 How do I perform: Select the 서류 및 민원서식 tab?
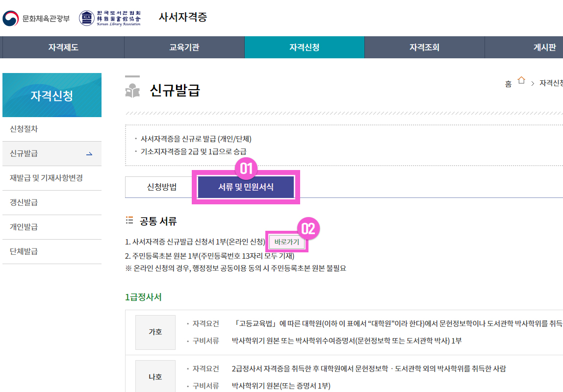246,187
